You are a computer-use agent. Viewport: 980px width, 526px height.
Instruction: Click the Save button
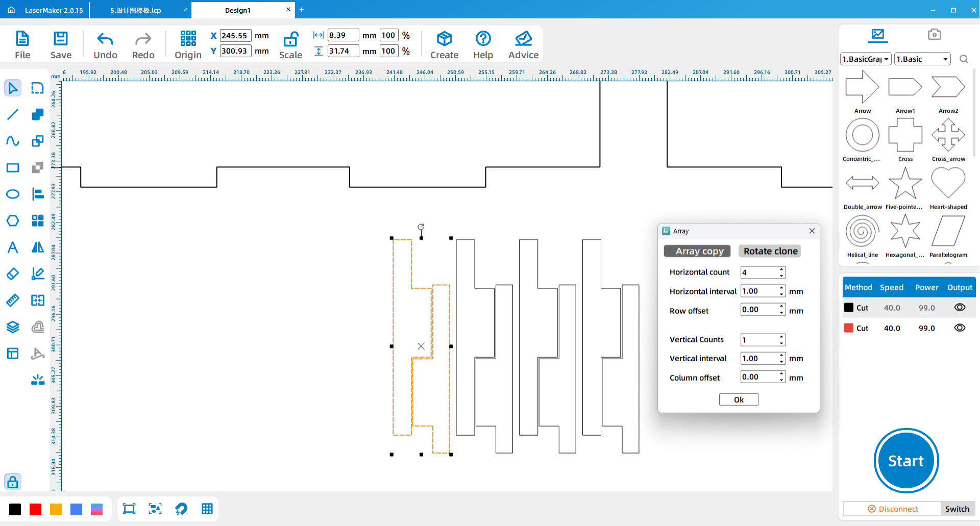61,45
